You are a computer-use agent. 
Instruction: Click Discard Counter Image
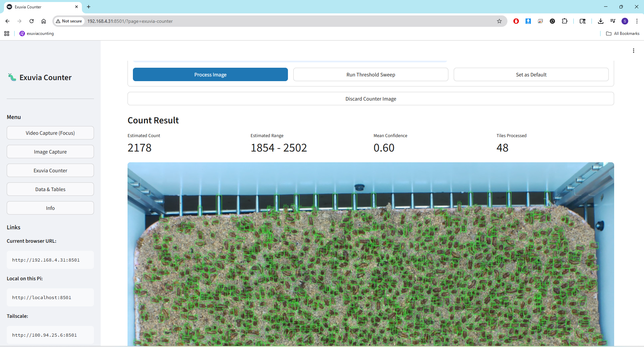click(x=370, y=98)
